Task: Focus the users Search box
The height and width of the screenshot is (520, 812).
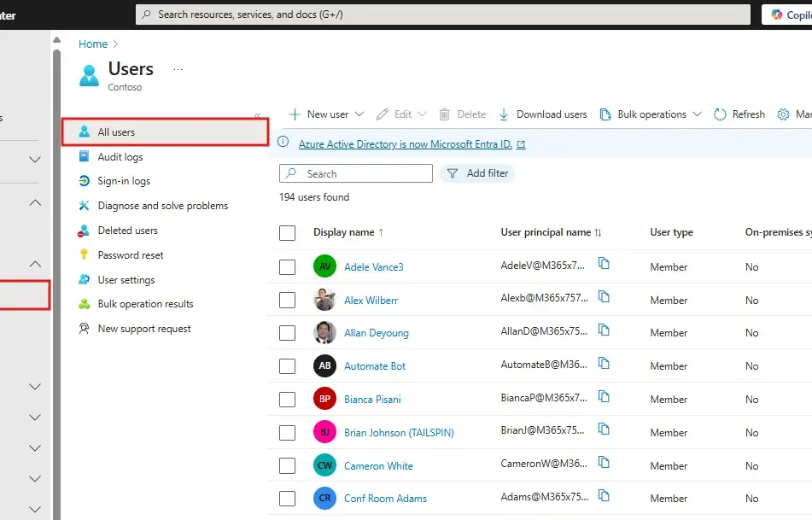Action: (x=356, y=173)
